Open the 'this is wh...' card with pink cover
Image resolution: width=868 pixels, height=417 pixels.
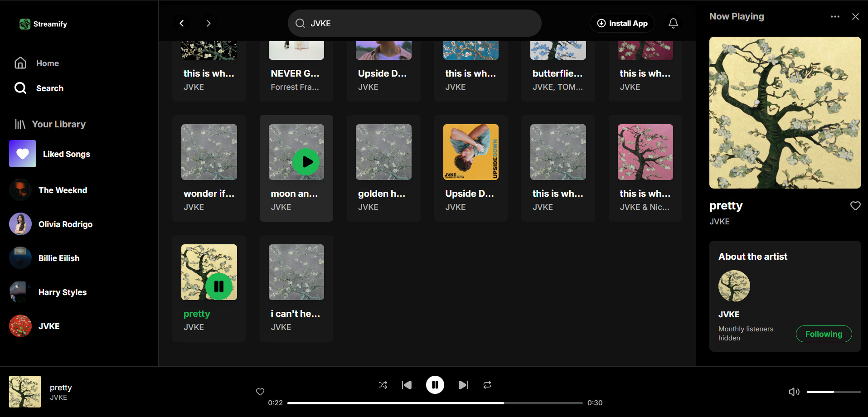point(645,168)
